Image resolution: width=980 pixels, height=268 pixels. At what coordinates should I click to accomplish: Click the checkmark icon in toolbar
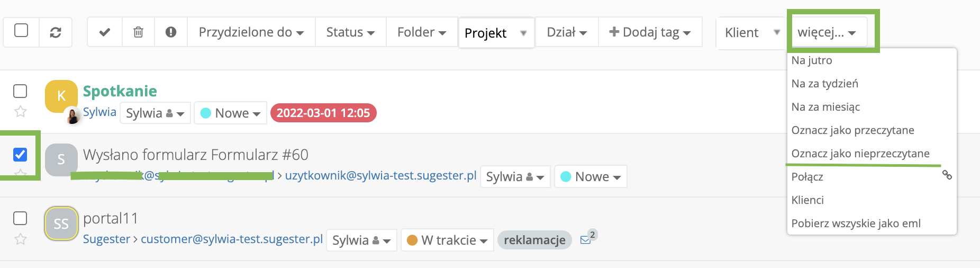click(105, 32)
